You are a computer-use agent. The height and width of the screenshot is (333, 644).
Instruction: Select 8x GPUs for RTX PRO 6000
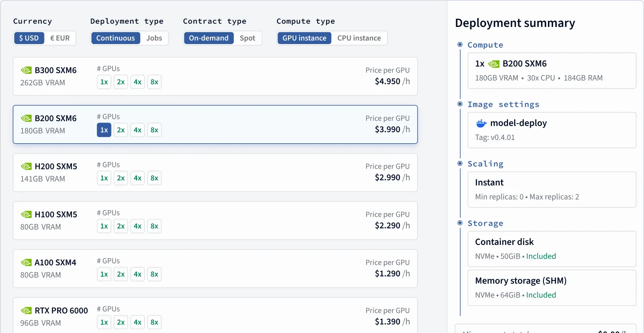point(154,322)
